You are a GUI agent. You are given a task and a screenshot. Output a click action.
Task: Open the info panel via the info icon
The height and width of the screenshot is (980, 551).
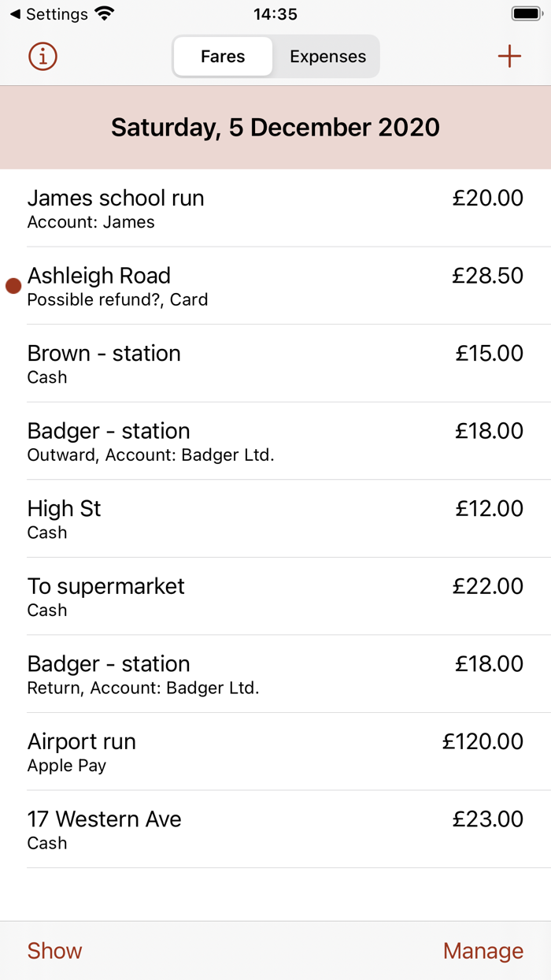click(x=43, y=56)
